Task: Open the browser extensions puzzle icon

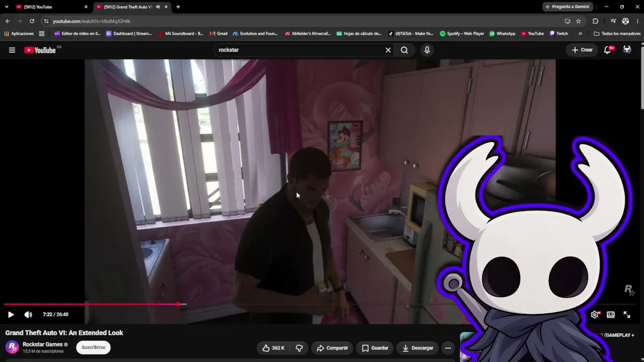Action: coord(595,21)
